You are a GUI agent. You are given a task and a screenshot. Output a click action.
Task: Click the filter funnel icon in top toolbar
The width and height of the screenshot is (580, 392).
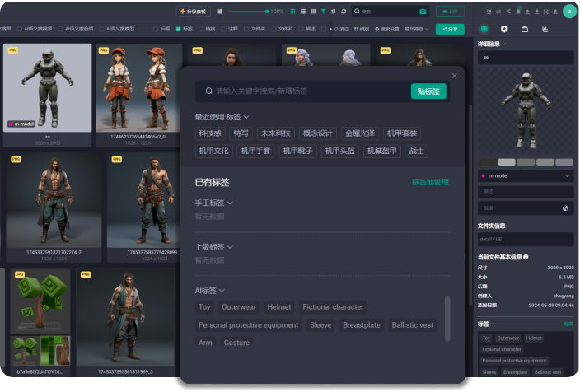(x=323, y=12)
